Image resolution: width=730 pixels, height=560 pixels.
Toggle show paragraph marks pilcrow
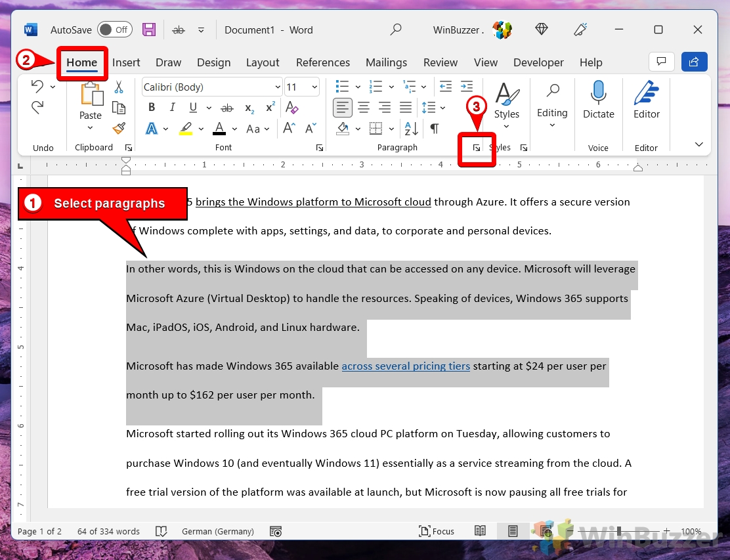434,129
